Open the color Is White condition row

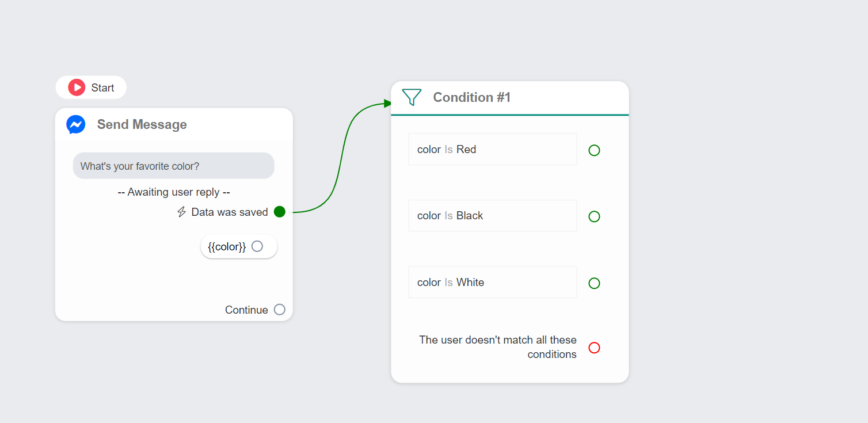tap(492, 282)
